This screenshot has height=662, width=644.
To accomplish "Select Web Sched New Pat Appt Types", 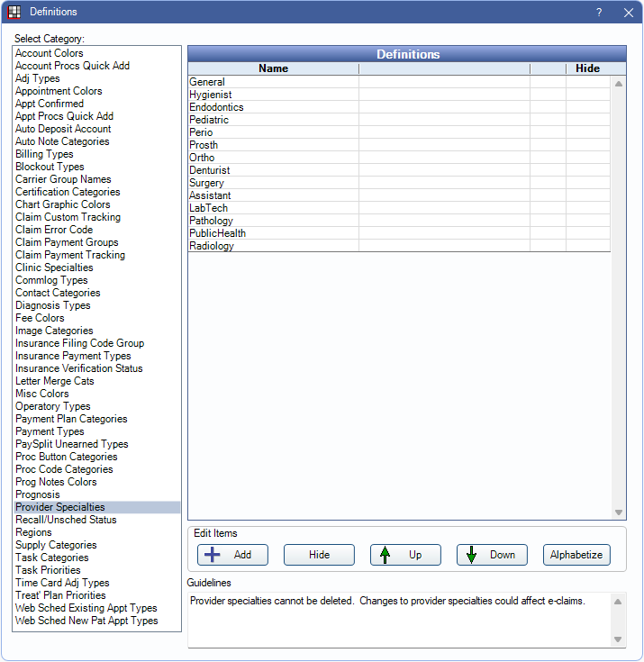I will (86, 621).
